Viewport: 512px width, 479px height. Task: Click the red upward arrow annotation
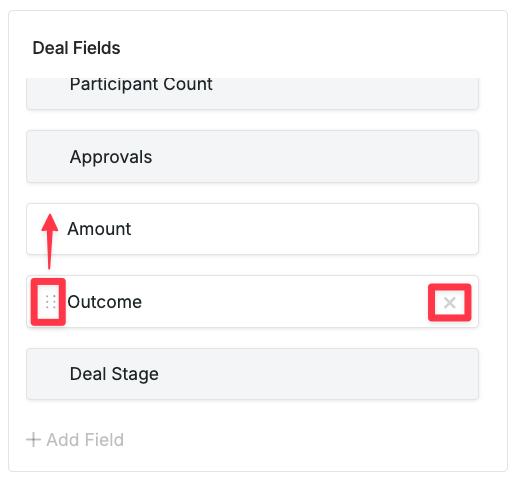(x=50, y=241)
